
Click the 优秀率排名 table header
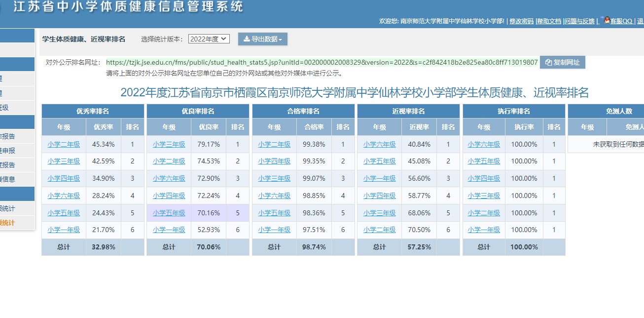pyautogui.click(x=93, y=111)
